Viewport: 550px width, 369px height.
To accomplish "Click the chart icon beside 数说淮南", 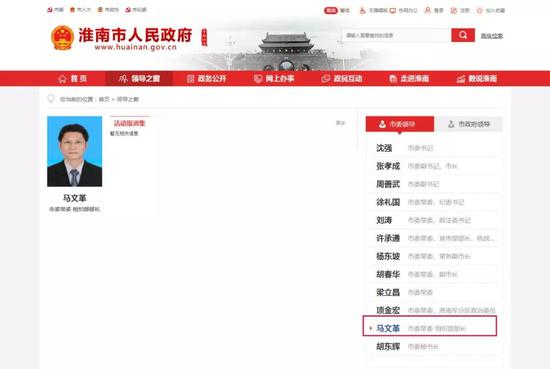I will tap(461, 79).
